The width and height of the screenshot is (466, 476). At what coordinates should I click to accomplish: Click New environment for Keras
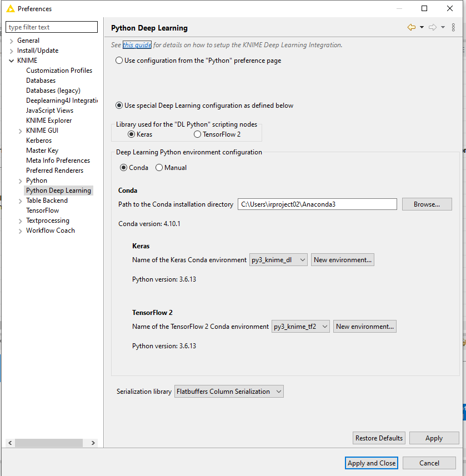coord(343,260)
